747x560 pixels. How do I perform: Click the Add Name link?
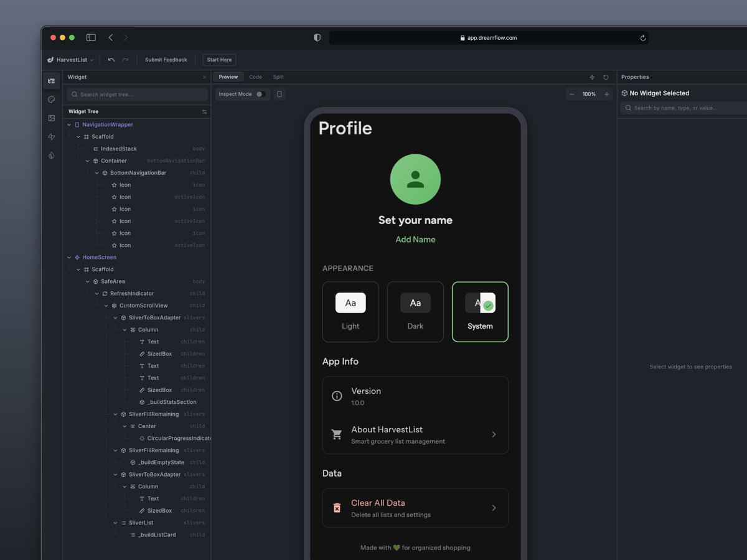pyautogui.click(x=415, y=240)
